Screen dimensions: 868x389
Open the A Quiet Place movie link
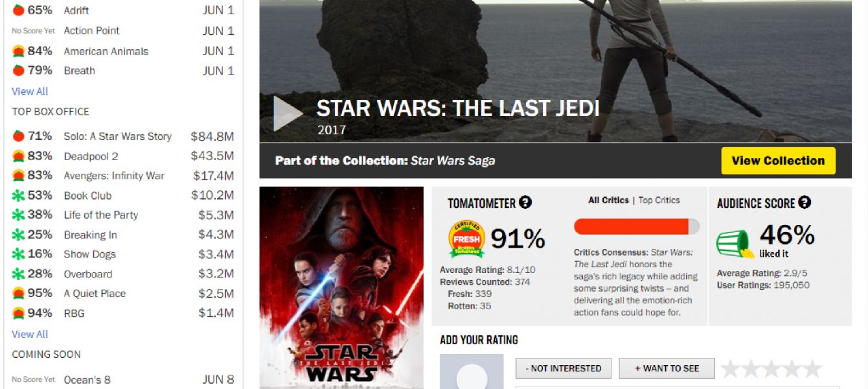click(x=95, y=293)
